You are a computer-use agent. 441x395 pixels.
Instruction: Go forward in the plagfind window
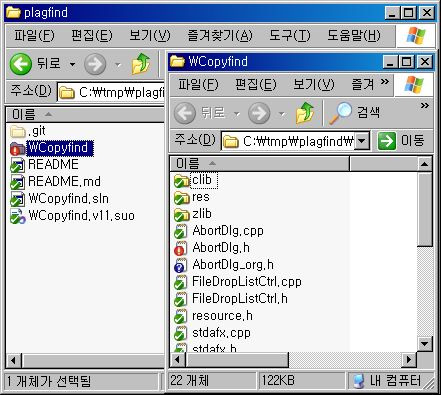point(95,64)
